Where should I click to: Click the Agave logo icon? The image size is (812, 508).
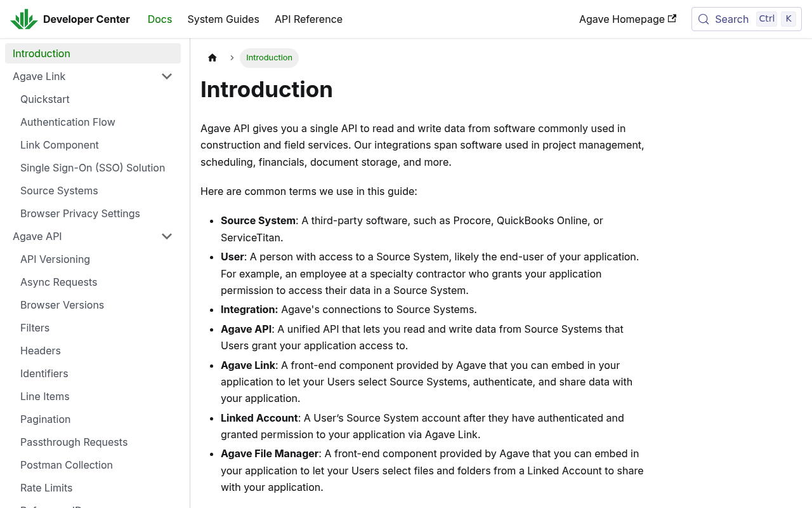(24, 19)
